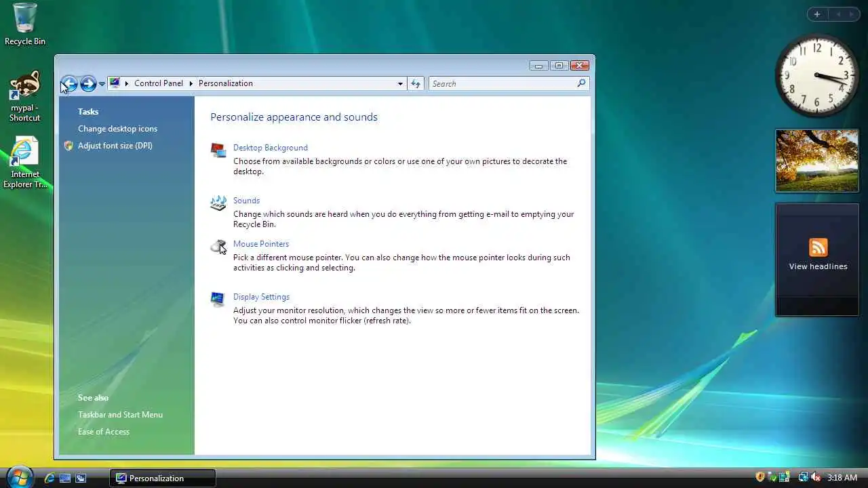Click the Display Settings monitor icon
868x488 pixels.
click(218, 300)
